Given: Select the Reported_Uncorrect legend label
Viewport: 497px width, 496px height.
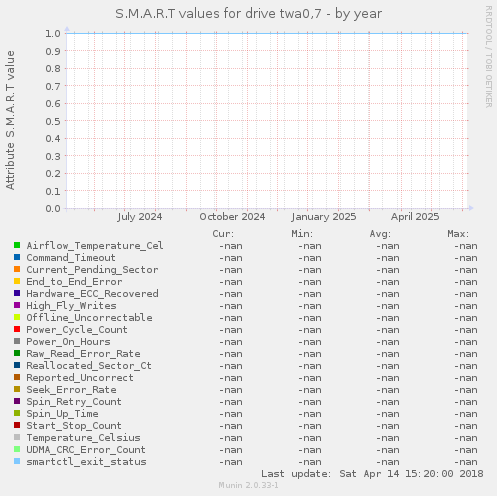Looking at the screenshot, I should (80, 378).
